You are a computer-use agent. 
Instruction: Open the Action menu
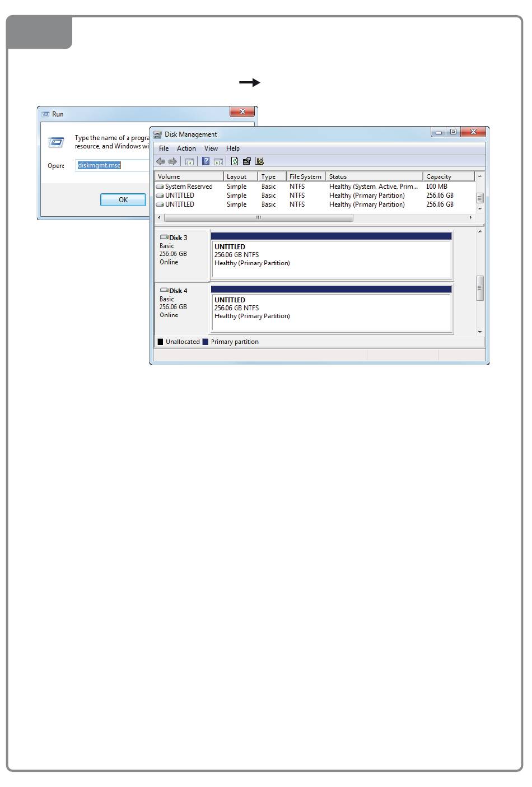(186, 148)
